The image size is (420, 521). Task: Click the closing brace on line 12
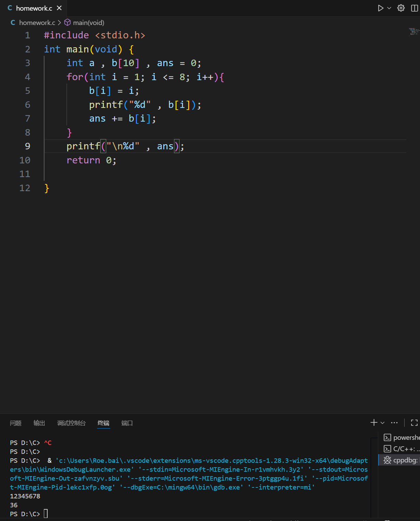tap(47, 188)
